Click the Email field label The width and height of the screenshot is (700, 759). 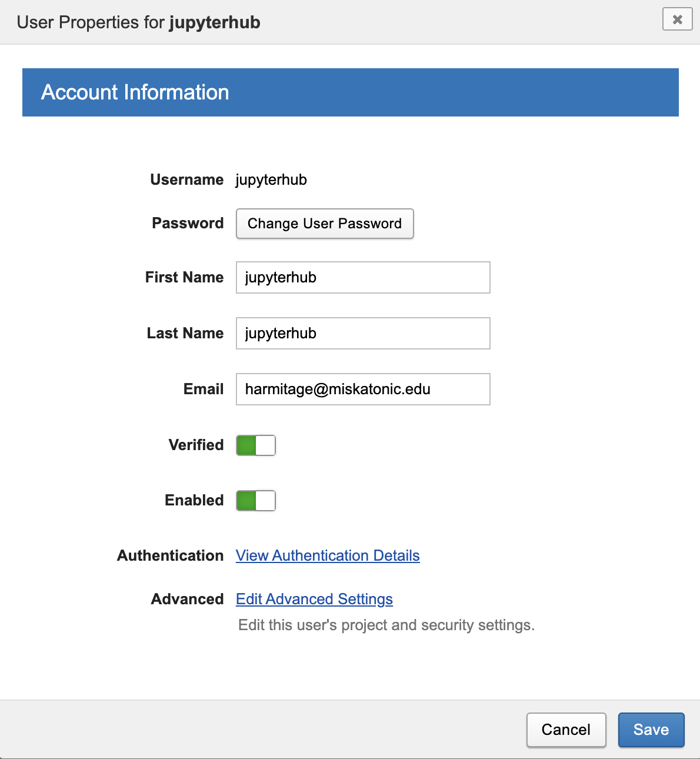pyautogui.click(x=204, y=389)
